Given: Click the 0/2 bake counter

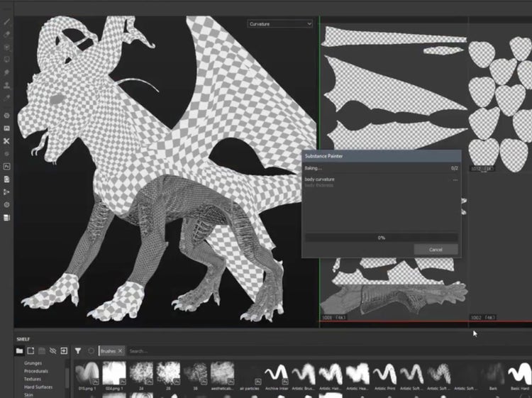Looking at the screenshot, I should point(455,168).
